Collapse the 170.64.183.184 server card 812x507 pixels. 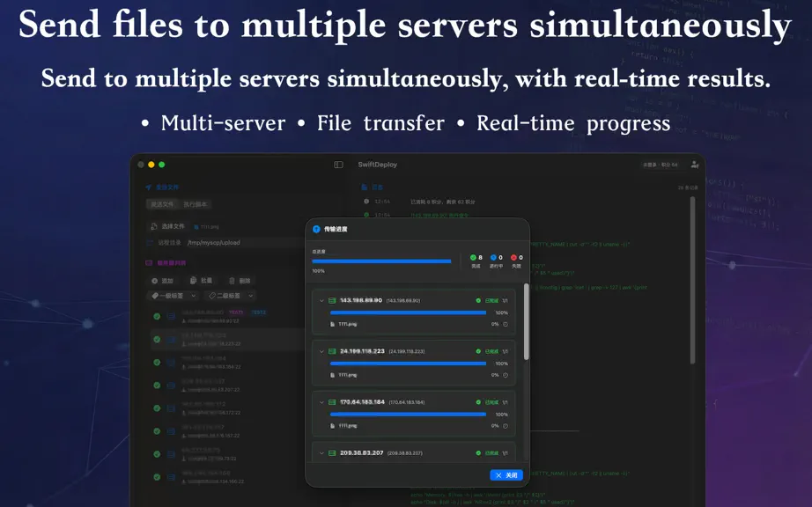click(x=321, y=402)
